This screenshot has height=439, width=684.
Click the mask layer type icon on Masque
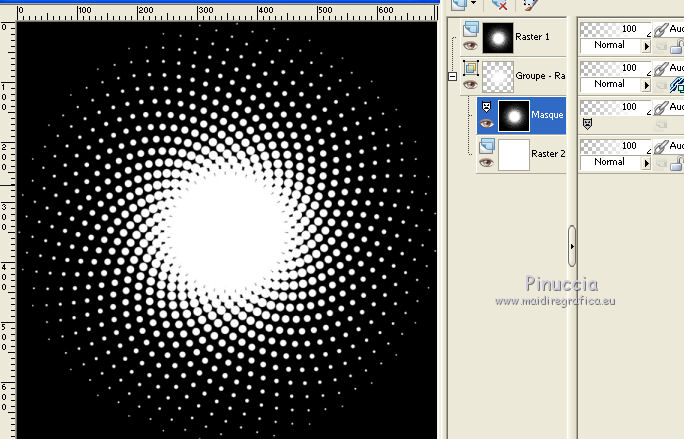pyautogui.click(x=486, y=106)
